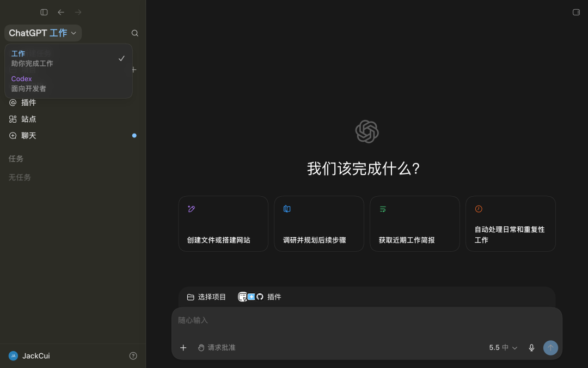Click the 面向开发者 description text
The image size is (588, 368).
[x=28, y=89]
